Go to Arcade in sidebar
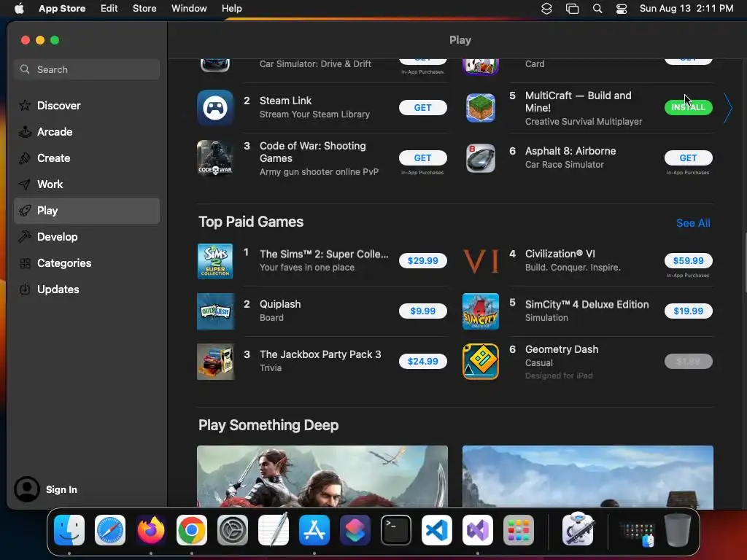Viewport: 747px width, 560px height. pos(87,132)
